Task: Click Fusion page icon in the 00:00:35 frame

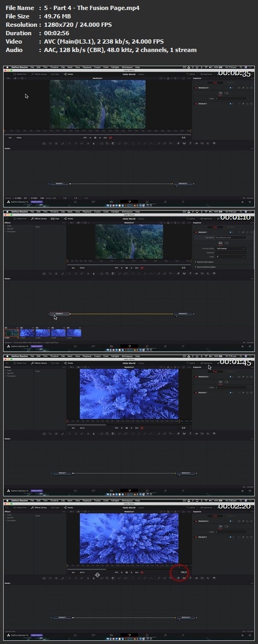Action: 129,201
